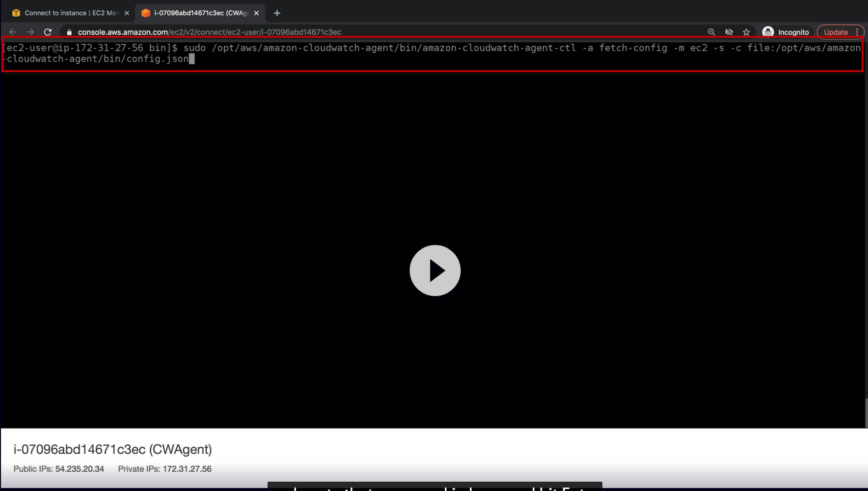
Task: Open a new browser tab
Action: 277,13
